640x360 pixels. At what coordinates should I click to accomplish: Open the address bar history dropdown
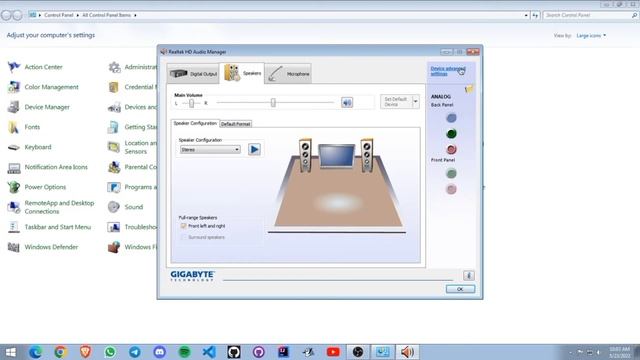point(526,15)
